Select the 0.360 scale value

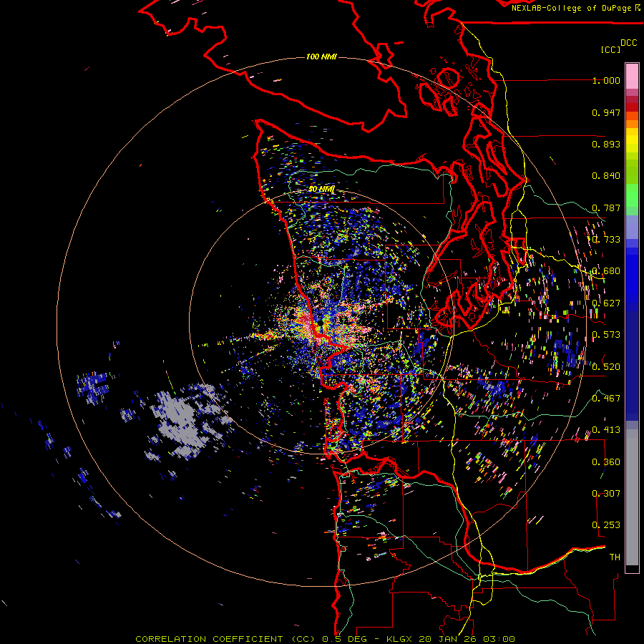(x=606, y=462)
